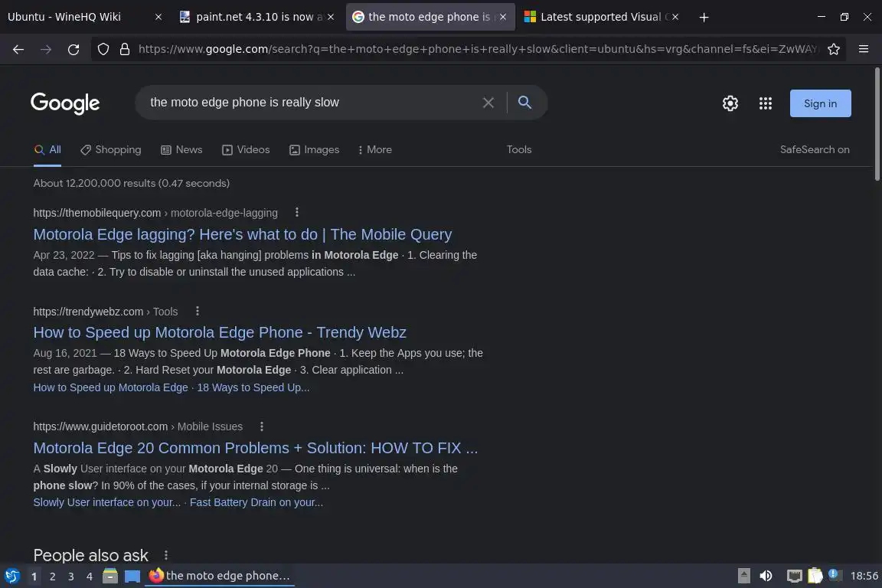Open Google quick settings gear
The height and width of the screenshot is (588, 882).
730,103
